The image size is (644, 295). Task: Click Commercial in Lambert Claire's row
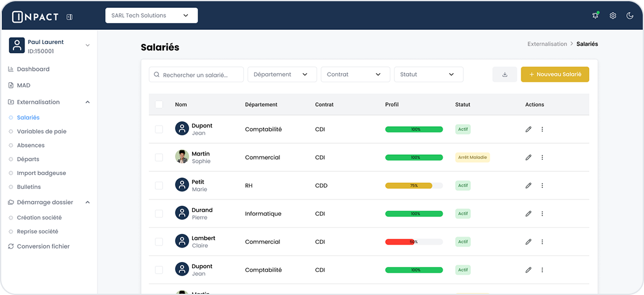pyautogui.click(x=262, y=242)
